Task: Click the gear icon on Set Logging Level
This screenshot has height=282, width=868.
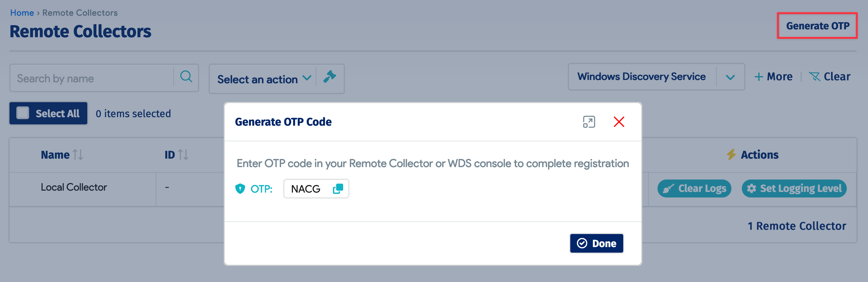Action: coord(752,188)
